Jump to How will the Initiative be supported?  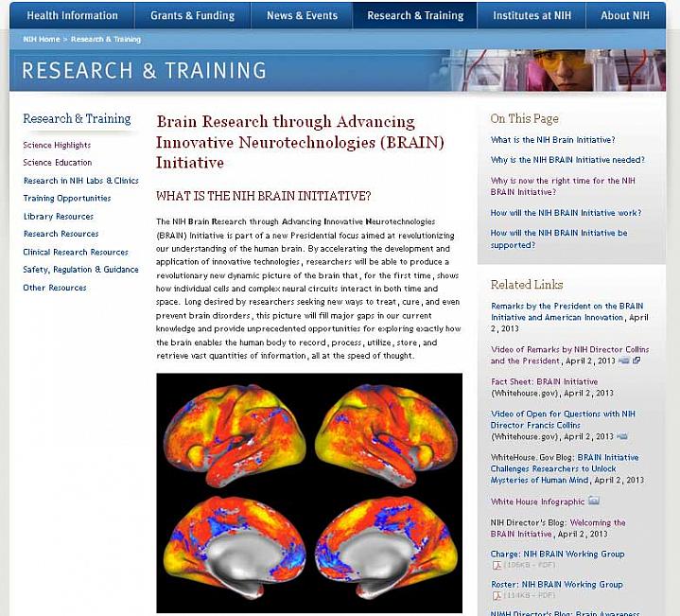click(559, 239)
